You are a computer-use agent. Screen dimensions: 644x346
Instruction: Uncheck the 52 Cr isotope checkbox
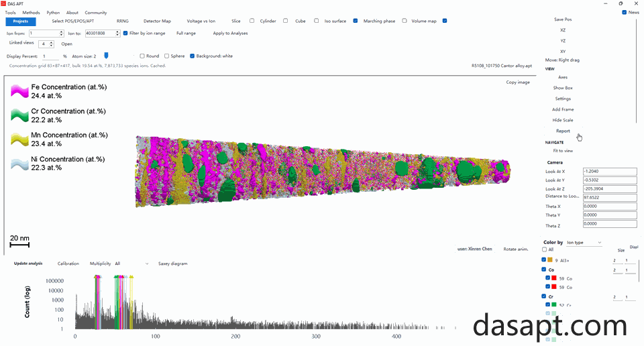(x=548, y=304)
